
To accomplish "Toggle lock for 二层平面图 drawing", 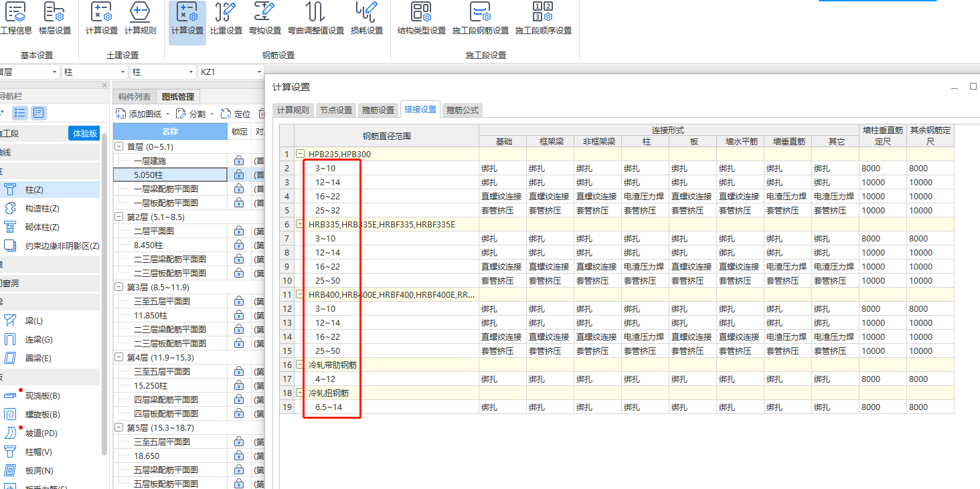I will pyautogui.click(x=239, y=231).
